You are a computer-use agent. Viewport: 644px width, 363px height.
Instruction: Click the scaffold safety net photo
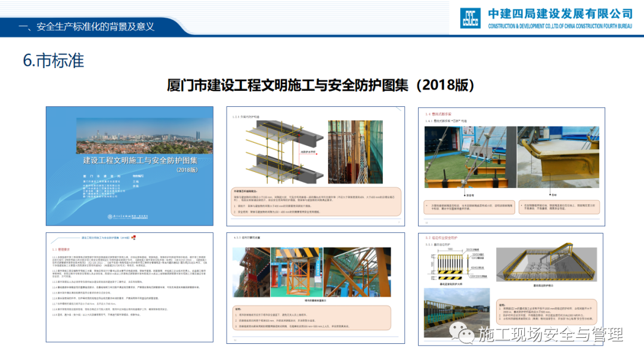[x=355, y=152]
